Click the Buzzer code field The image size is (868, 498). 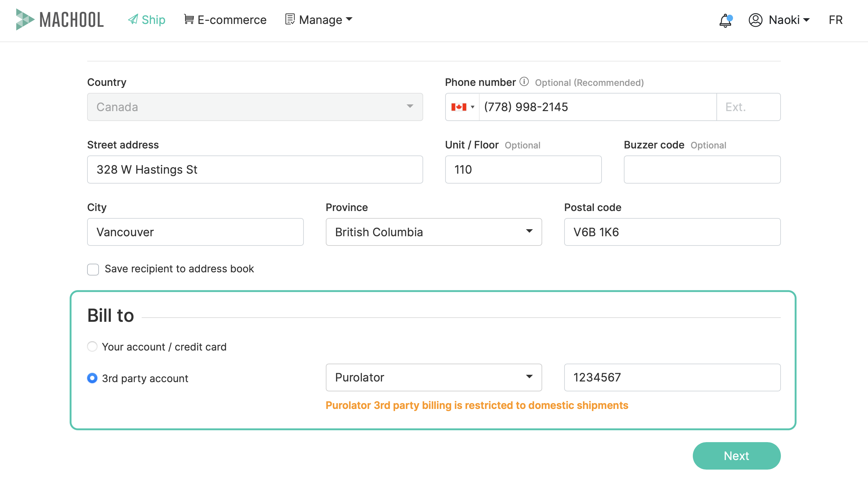702,170
